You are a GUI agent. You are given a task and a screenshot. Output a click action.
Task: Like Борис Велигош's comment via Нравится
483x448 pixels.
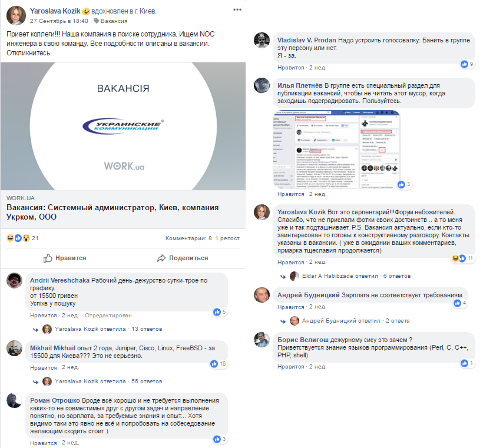pyautogui.click(x=291, y=367)
